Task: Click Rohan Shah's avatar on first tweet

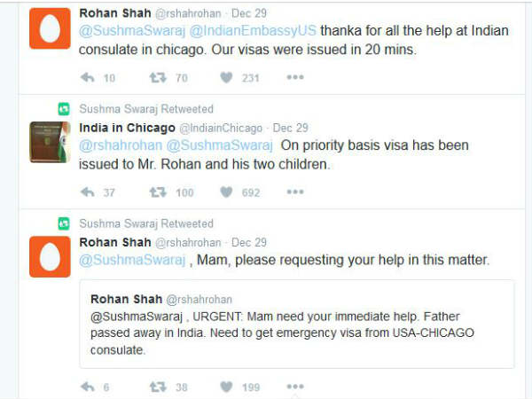Action: [x=50, y=29]
